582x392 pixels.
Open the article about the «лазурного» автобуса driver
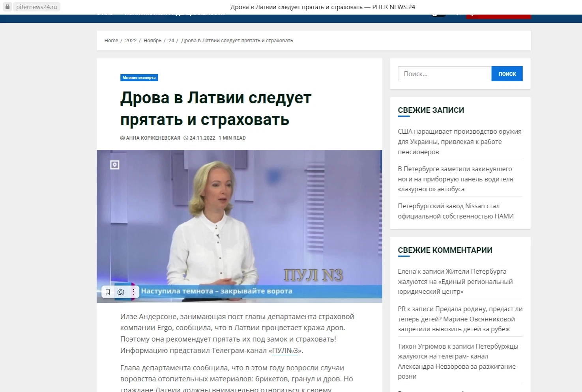click(455, 179)
